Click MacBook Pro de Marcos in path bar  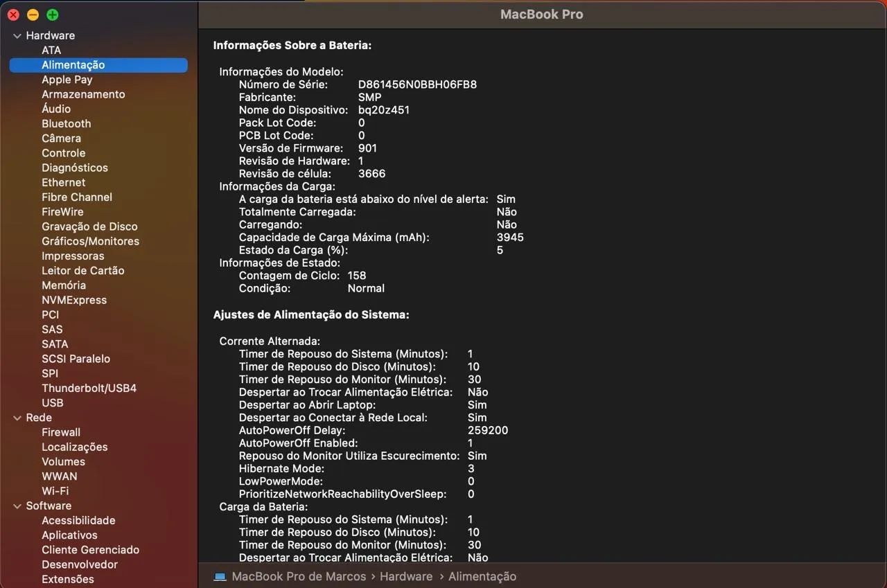tap(299, 576)
